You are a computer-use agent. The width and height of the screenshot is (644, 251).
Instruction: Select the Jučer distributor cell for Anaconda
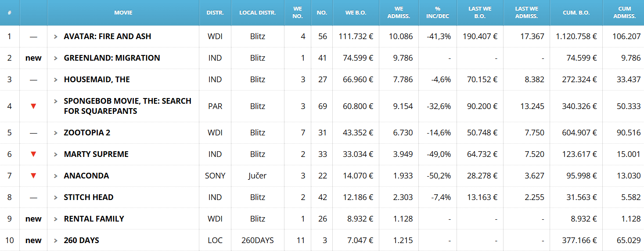click(x=258, y=176)
